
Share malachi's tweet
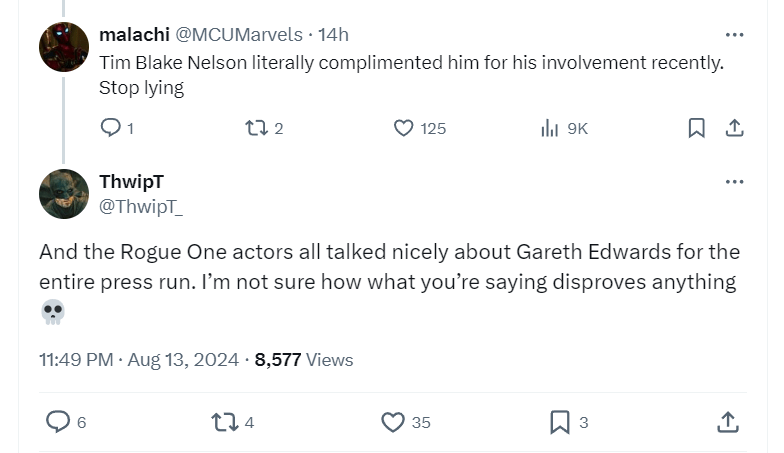pos(734,128)
